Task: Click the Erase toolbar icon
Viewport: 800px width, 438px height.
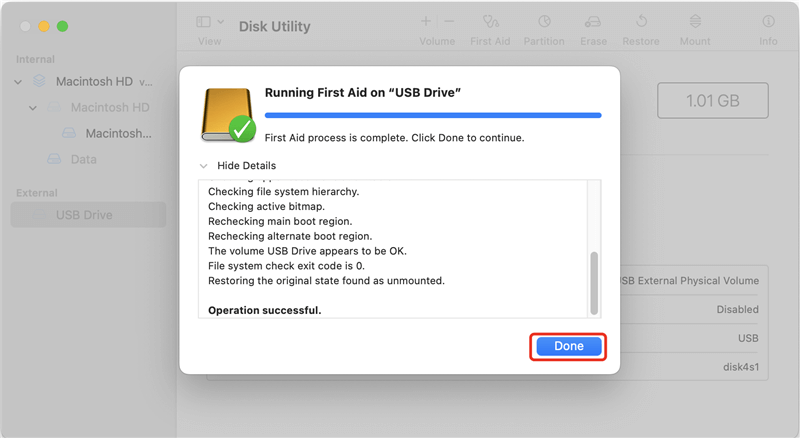Action: pos(593,21)
